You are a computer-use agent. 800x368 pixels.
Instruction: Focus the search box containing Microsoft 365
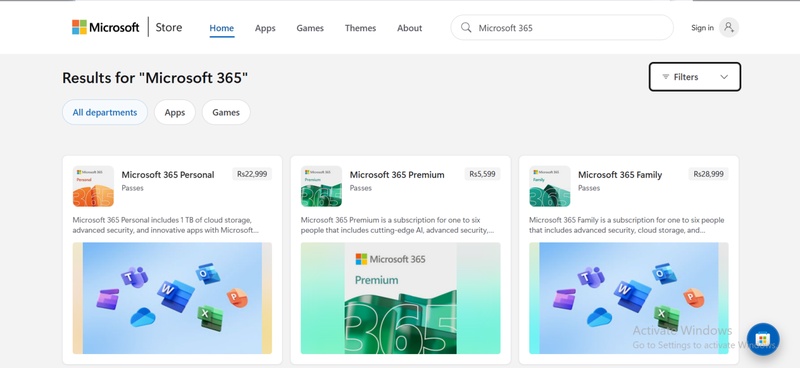562,28
